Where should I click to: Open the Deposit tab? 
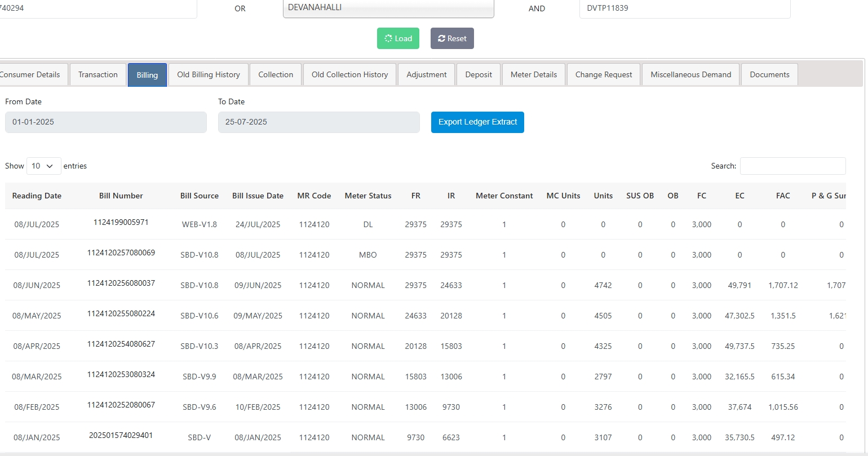pyautogui.click(x=479, y=74)
